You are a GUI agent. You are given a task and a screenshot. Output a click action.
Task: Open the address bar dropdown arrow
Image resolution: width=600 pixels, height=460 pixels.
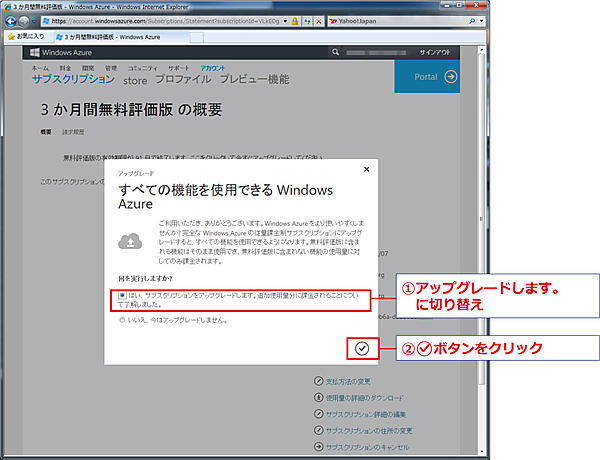tap(285, 21)
